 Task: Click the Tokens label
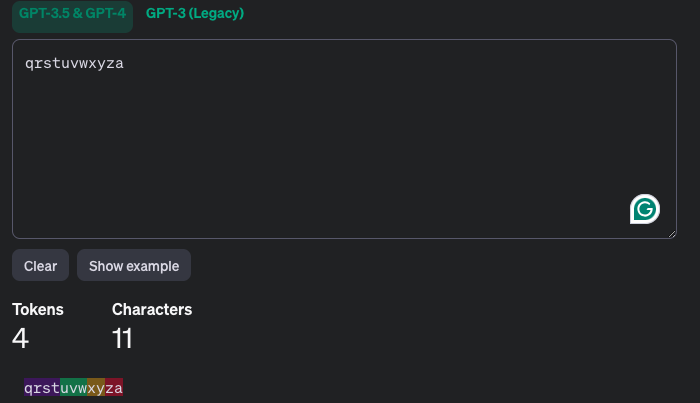click(38, 310)
